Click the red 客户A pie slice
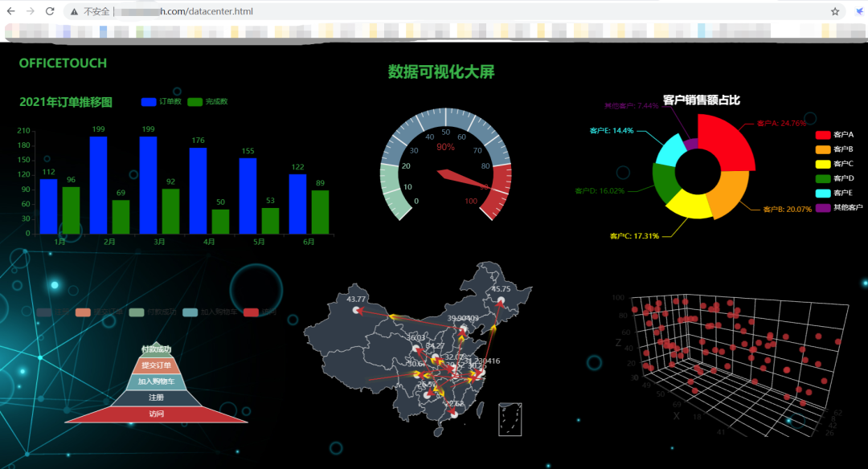The height and width of the screenshot is (469, 868). 728,141
